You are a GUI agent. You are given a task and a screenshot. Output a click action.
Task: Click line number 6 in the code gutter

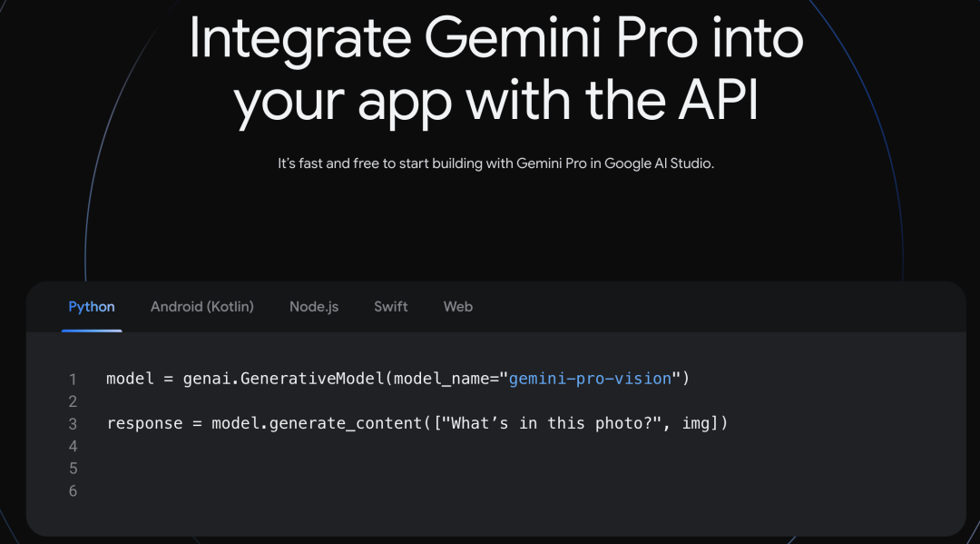[73, 491]
